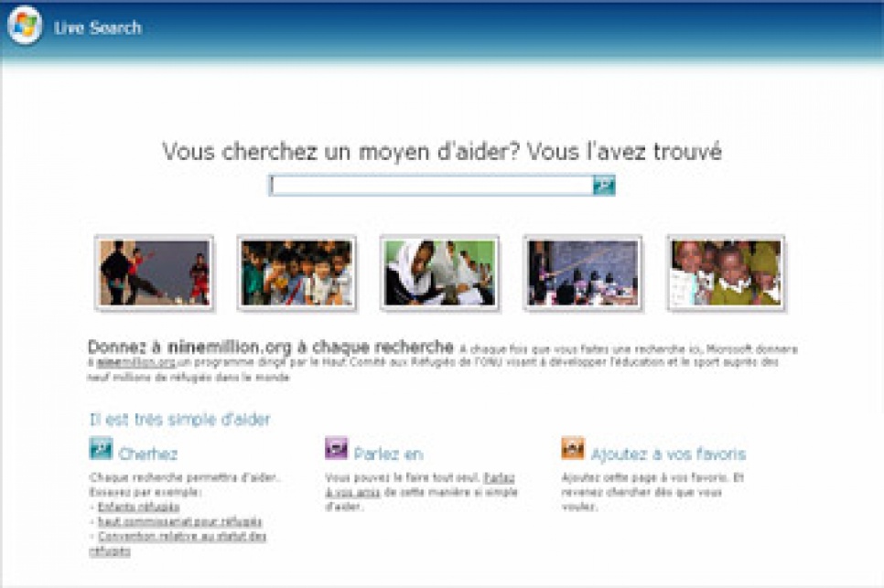
Task: Open the classroom blackboard thumbnail
Action: pyautogui.click(x=583, y=273)
